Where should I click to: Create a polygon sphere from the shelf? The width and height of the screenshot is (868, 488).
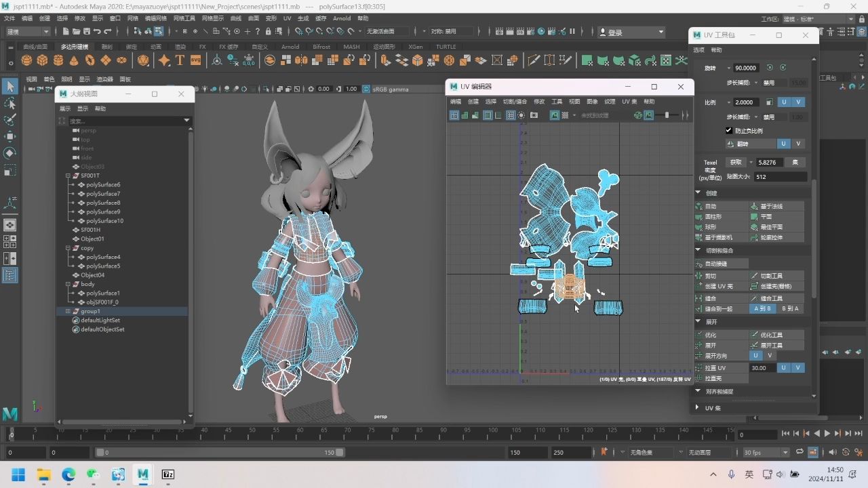coord(26,60)
